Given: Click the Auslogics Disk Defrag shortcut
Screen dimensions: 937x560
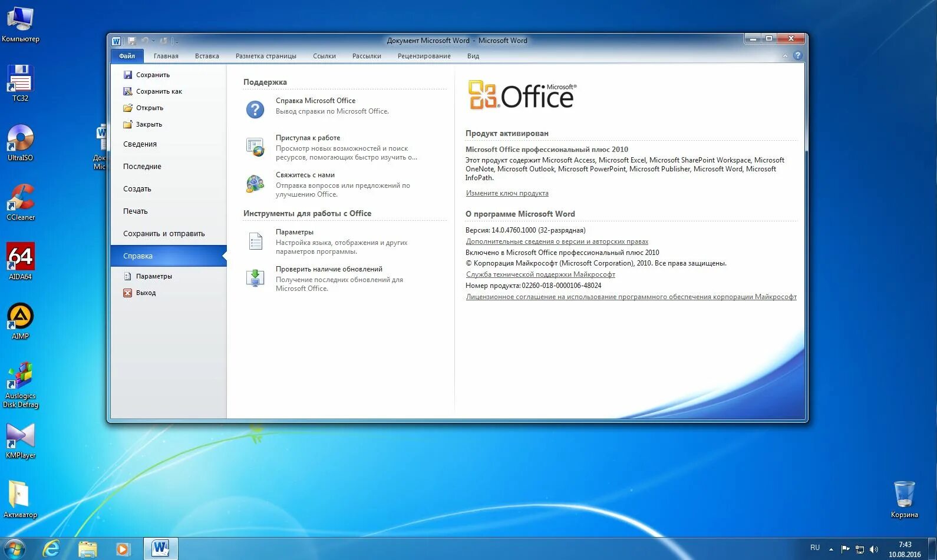Looking at the screenshot, I should (21, 385).
